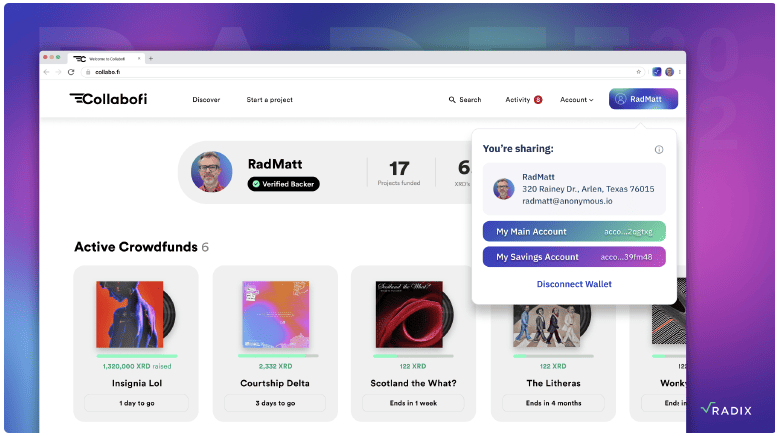This screenshot has width=779, height=436.
Task: Click the Search magnifier icon
Action: (452, 100)
